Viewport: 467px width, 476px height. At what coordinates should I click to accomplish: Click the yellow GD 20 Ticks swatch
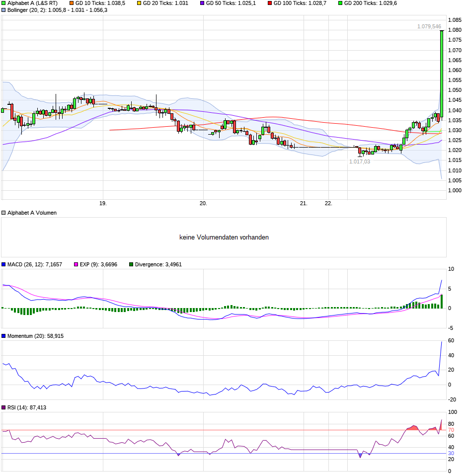(139, 3)
